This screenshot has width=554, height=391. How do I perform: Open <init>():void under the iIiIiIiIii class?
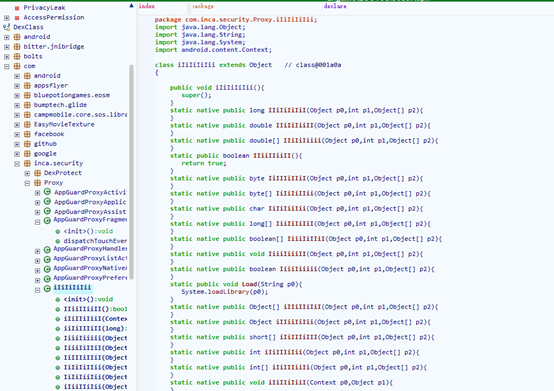click(x=88, y=299)
